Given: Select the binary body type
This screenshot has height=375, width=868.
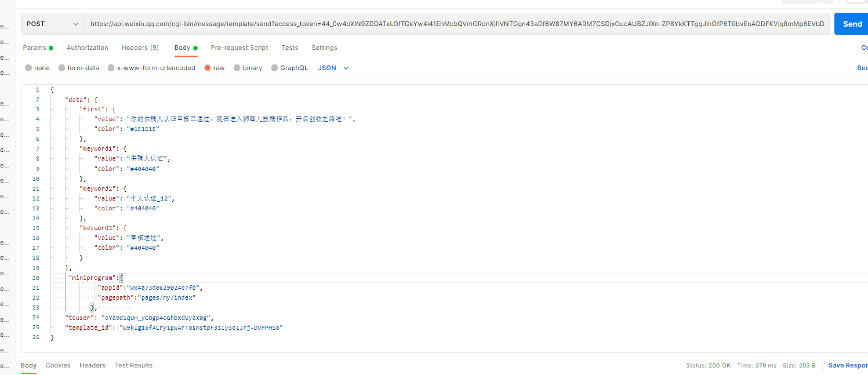Looking at the screenshot, I should tap(248, 68).
